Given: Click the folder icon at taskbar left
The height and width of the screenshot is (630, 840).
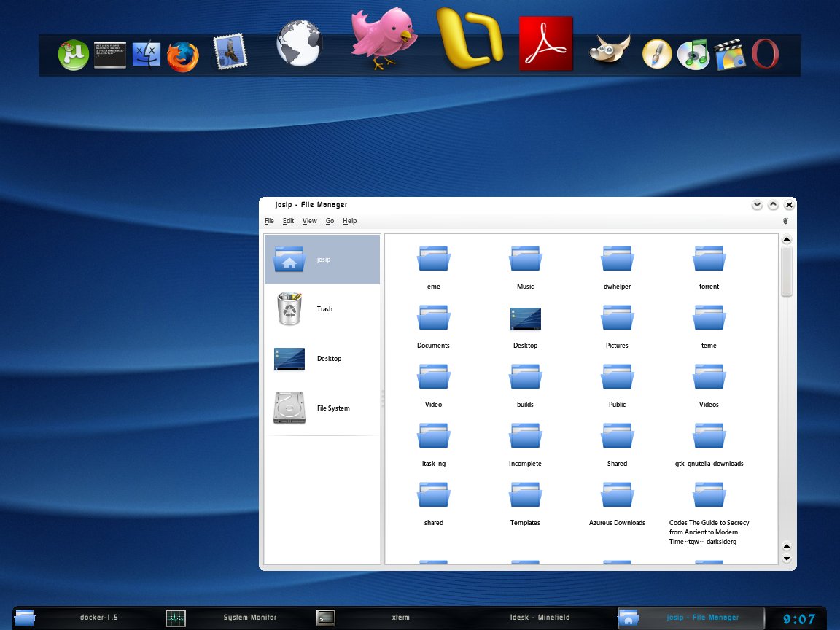Looking at the screenshot, I should coord(25,617).
